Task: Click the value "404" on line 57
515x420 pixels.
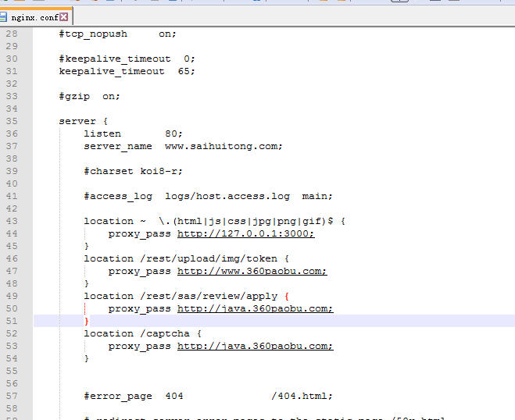Action: (174, 396)
